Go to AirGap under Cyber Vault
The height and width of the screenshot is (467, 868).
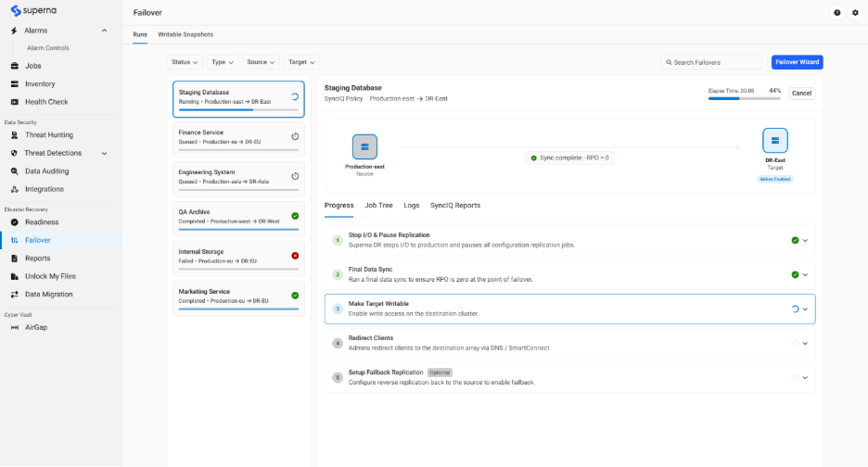pyautogui.click(x=36, y=328)
